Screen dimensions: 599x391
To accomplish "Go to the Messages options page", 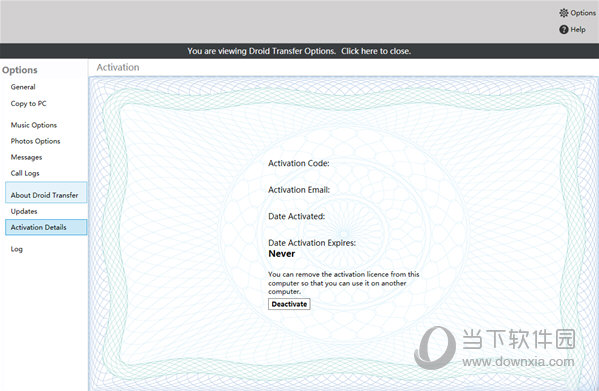I will point(26,157).
